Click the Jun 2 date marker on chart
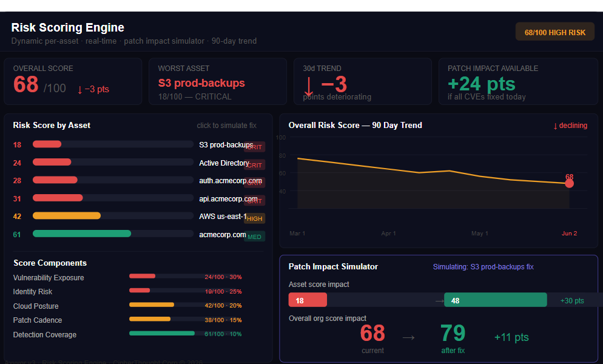603x364 pixels. click(x=569, y=233)
